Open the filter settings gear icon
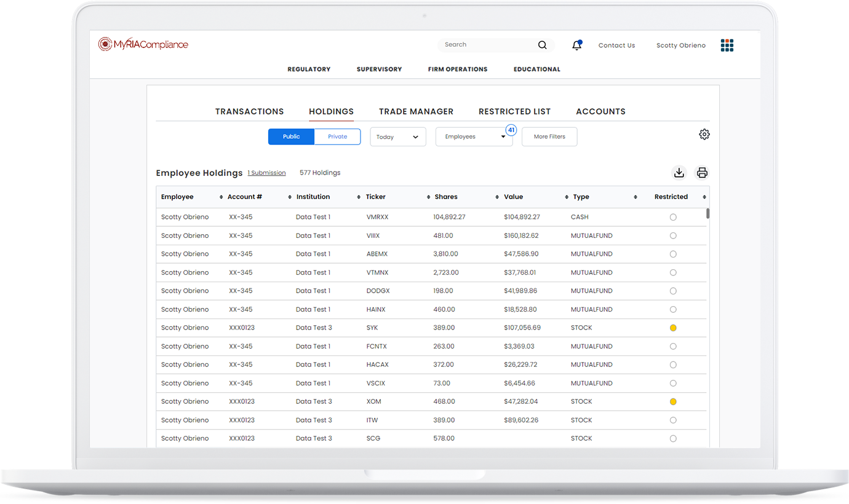 click(704, 133)
